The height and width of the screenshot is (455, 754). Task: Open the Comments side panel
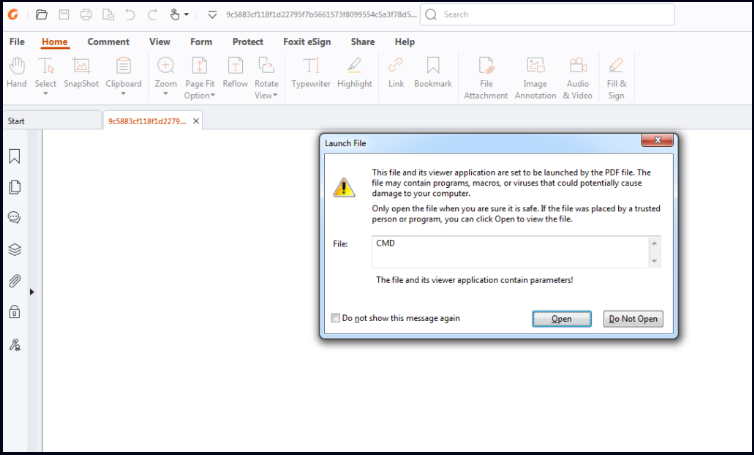point(14,218)
